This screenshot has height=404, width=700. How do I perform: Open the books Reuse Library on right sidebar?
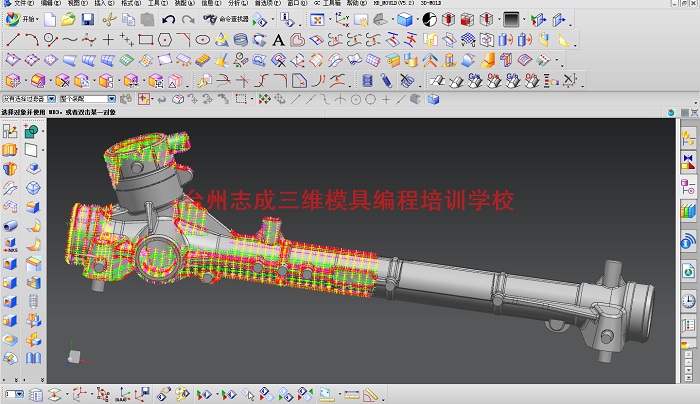pyautogui.click(x=688, y=210)
